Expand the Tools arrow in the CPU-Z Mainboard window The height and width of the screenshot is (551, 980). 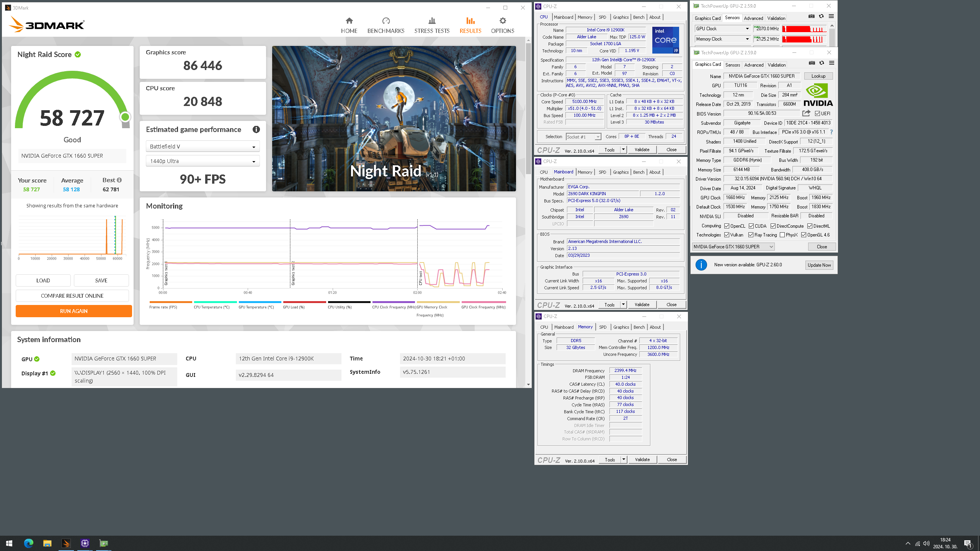(623, 305)
